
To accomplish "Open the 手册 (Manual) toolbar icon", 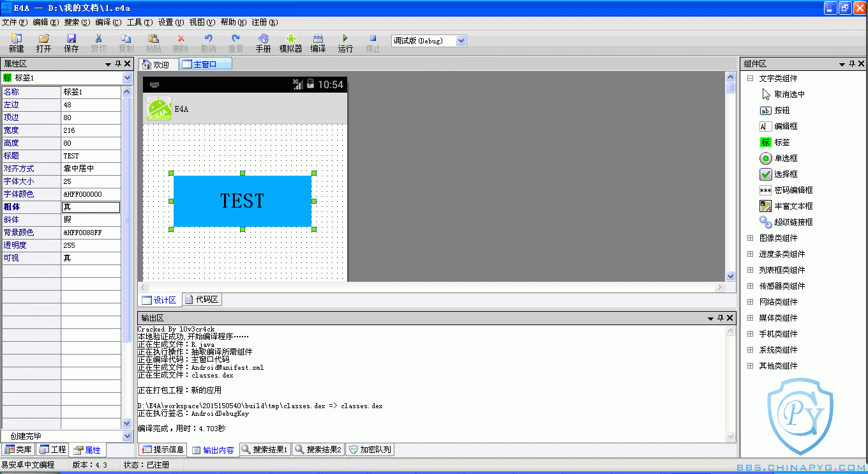I will (263, 43).
